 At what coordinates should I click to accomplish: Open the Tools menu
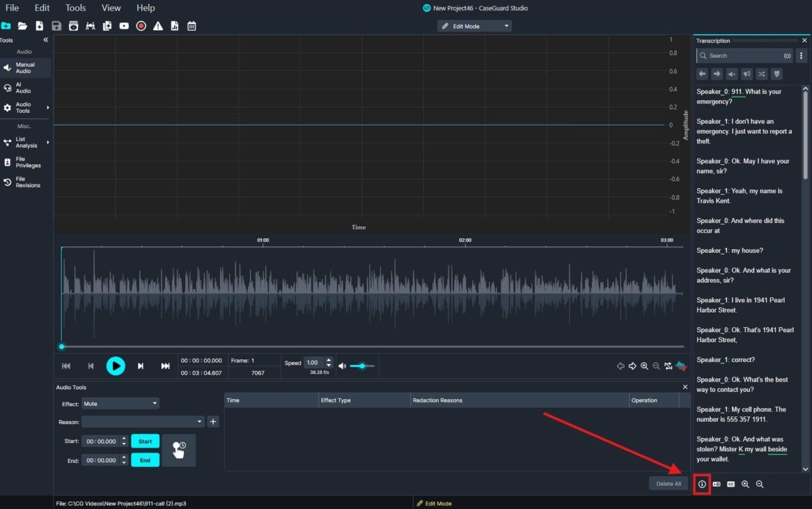[75, 8]
